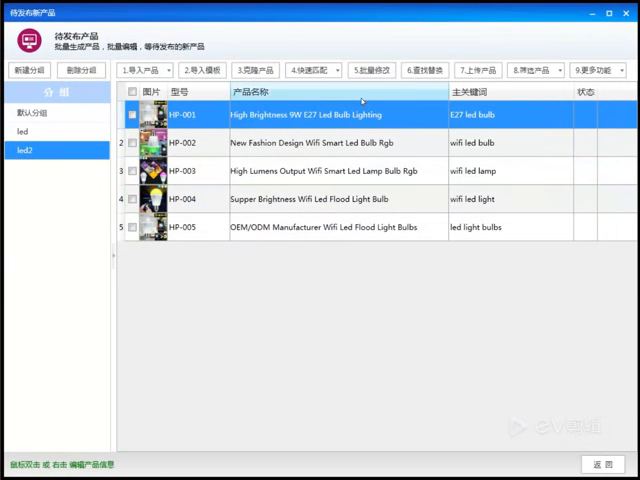Click the 删除分组 button
640x480 pixels.
(x=81, y=71)
